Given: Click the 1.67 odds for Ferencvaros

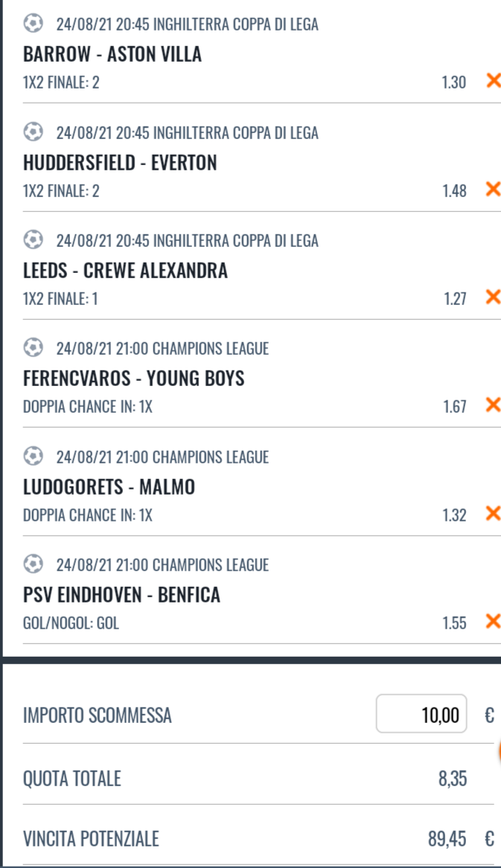Looking at the screenshot, I should [454, 406].
